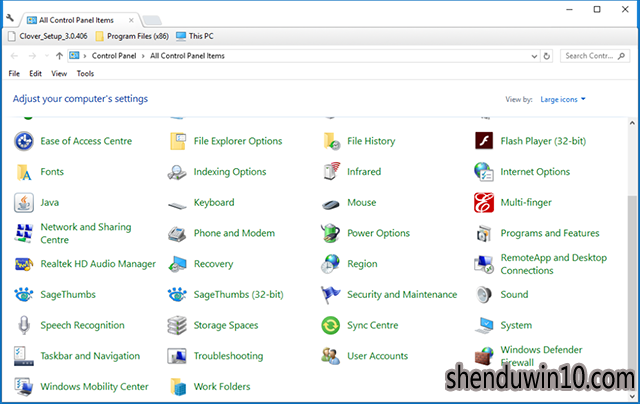Open the Windows Mobility Center icon
640x404 pixels.
tap(24, 387)
